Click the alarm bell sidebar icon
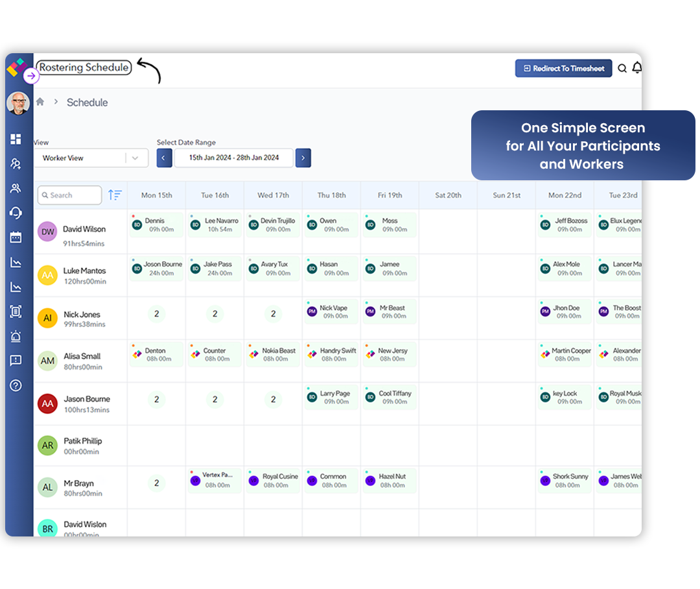700x589 pixels. click(x=16, y=336)
